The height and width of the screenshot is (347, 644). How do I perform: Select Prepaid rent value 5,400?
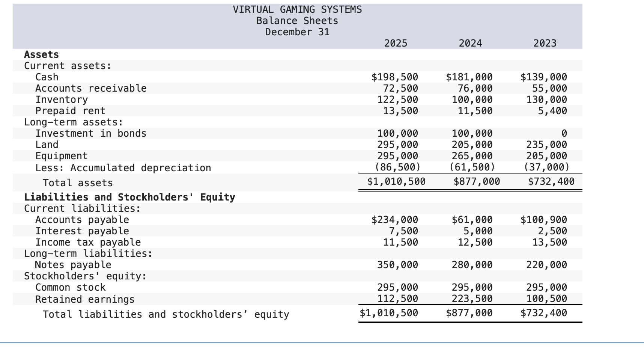(552, 111)
